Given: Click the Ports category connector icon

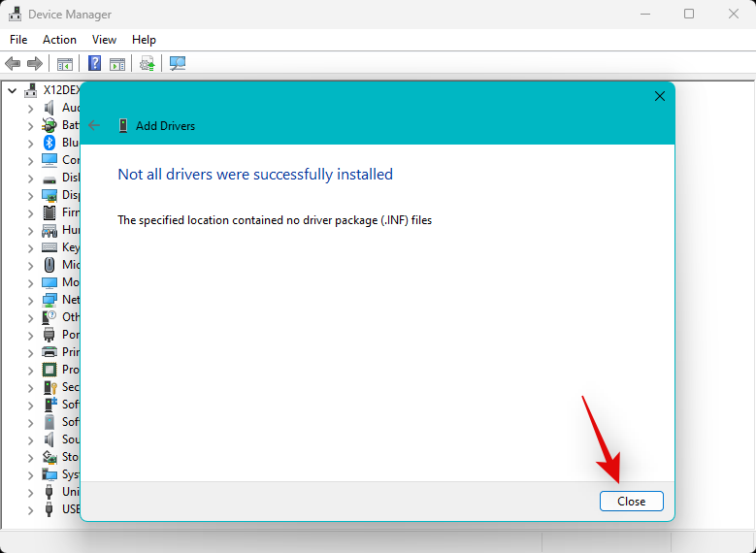Looking at the screenshot, I should pos(49,335).
